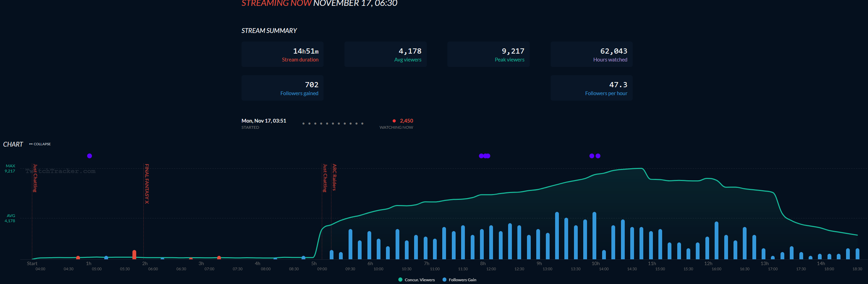Select the right purple marker above 10h
868x284 pixels.
tap(598, 156)
